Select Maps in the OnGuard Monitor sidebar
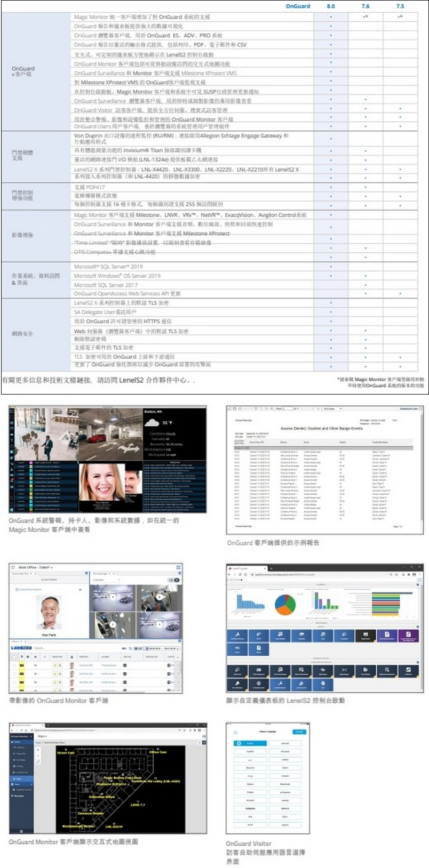The width and height of the screenshot is (429, 868). point(20,778)
